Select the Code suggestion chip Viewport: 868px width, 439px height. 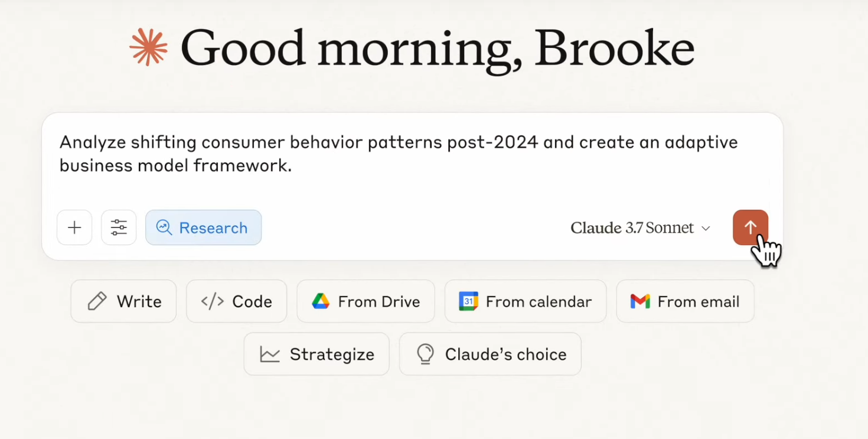pyautogui.click(x=237, y=301)
